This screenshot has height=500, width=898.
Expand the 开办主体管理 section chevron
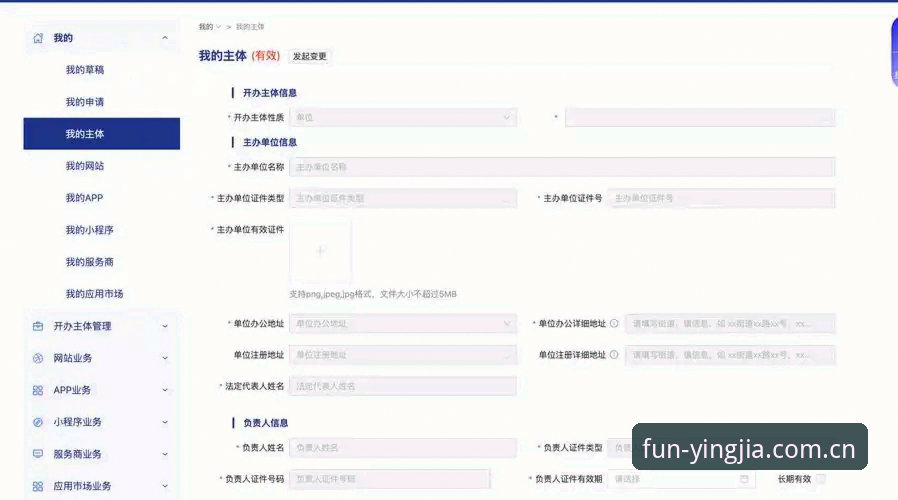(165, 326)
